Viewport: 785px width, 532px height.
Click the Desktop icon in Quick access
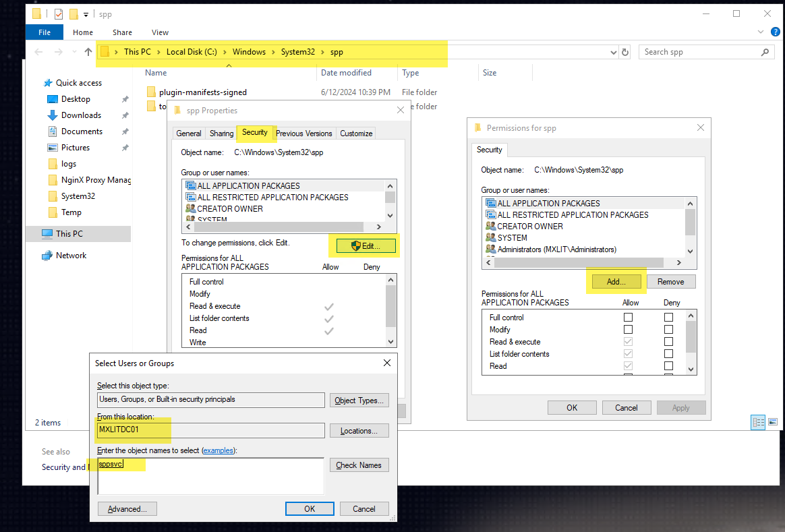53,99
